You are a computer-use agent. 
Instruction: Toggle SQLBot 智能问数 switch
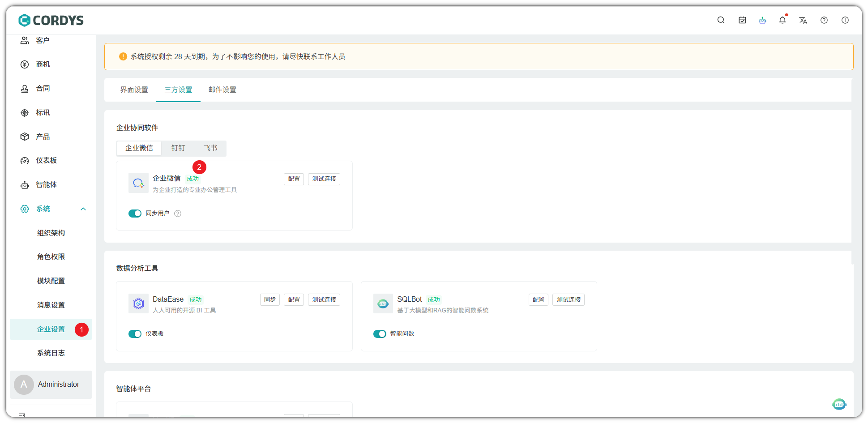[x=380, y=334]
